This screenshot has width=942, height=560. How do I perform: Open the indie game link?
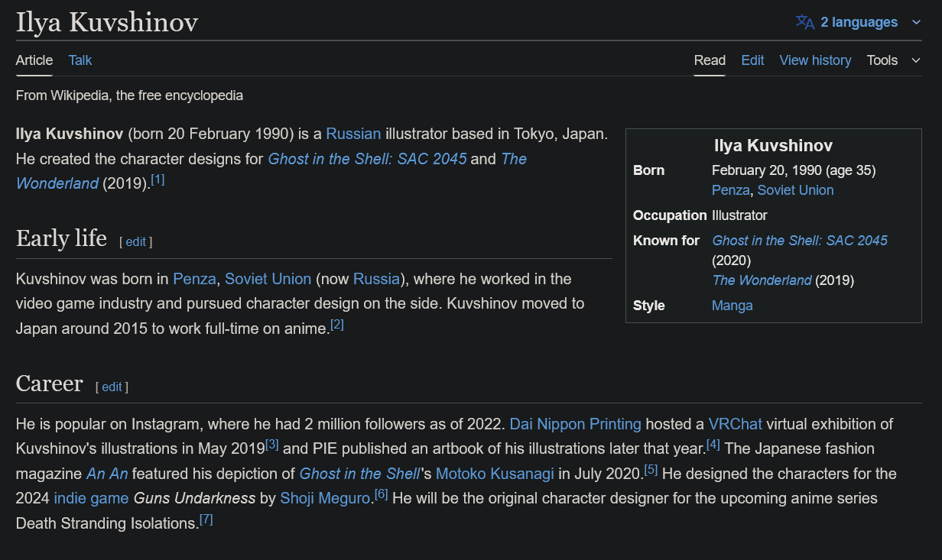92,499
